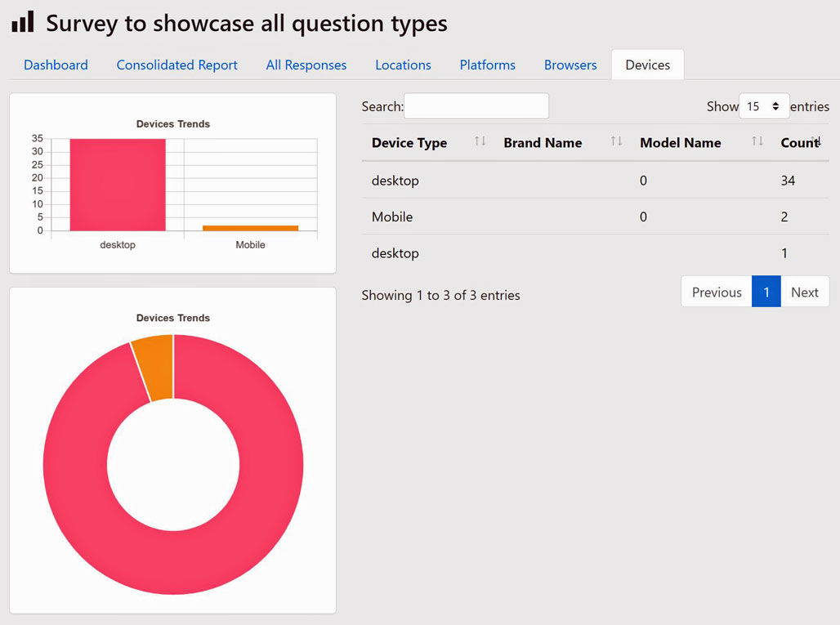This screenshot has width=840, height=625.
Task: Sort the table by Brand Name column
Action: [543, 143]
